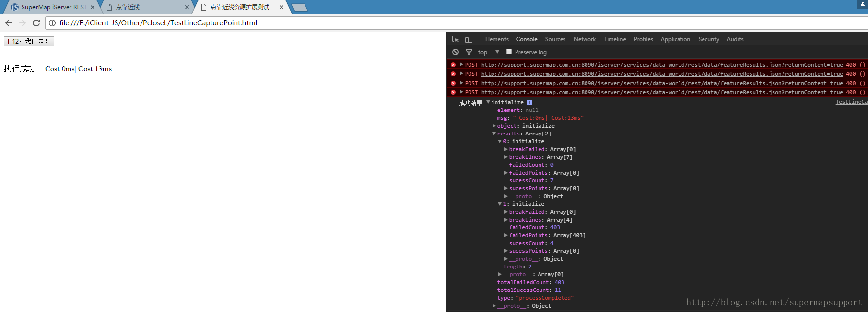Viewport: 868px width, 312px height.
Task: Expand the first POST error arrow
Action: pyautogui.click(x=461, y=64)
